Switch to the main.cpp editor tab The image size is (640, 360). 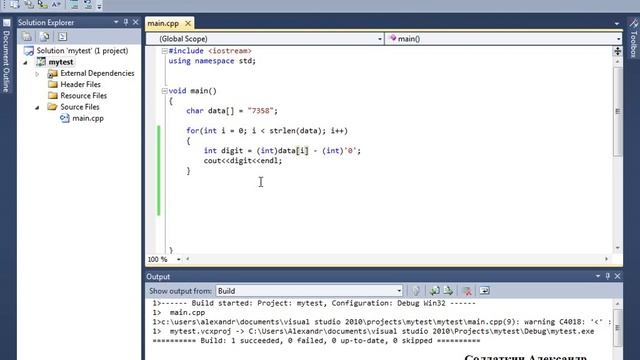pyautogui.click(x=163, y=24)
